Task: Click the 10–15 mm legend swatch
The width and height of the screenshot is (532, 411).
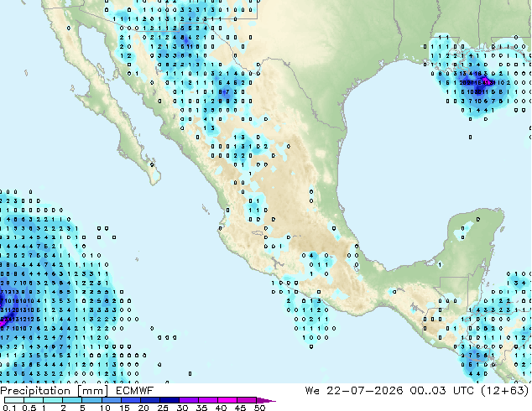Action: click(x=112, y=400)
